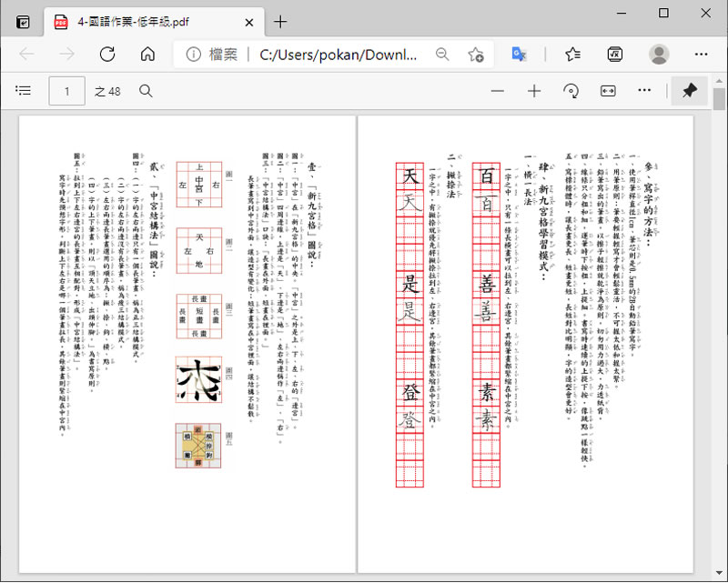
Task: Click the translate page icon
Action: [520, 55]
